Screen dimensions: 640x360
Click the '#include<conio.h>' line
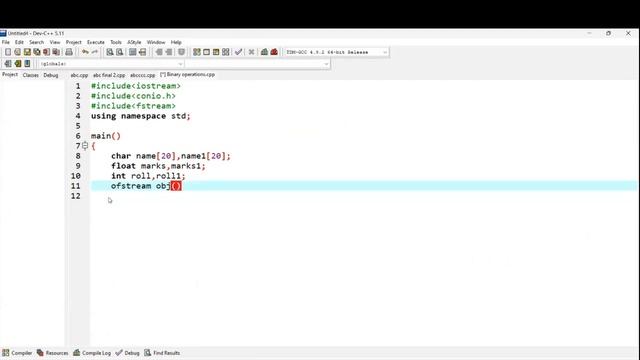click(133, 96)
